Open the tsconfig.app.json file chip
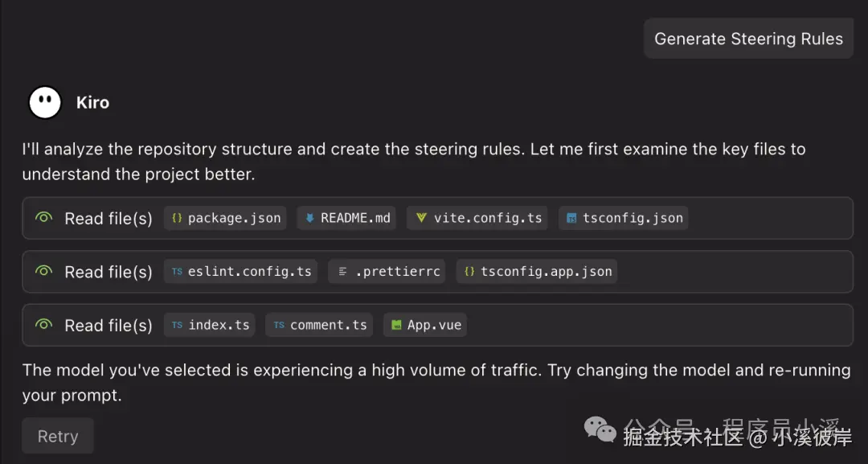This screenshot has height=464, width=868. 537,272
